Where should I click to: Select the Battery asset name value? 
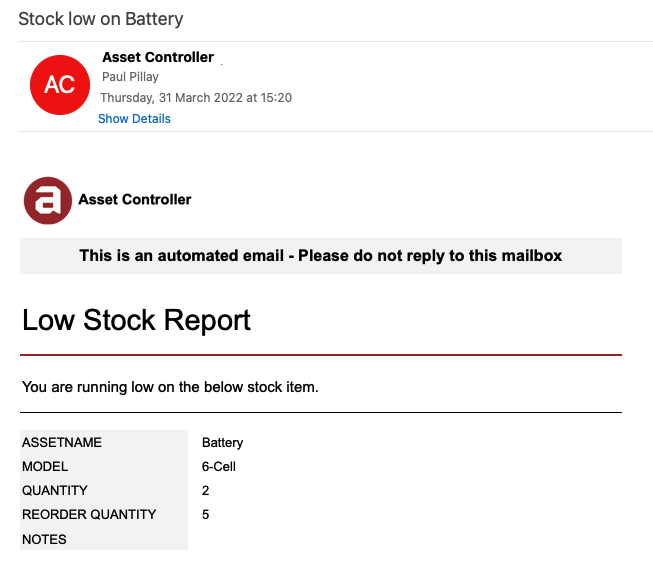click(x=222, y=442)
